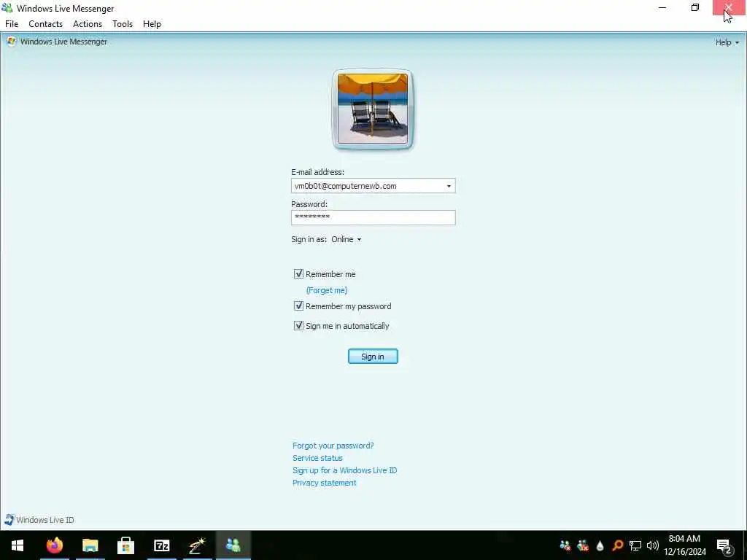Click Sign up for a Windows Live ID
The width and height of the screenshot is (747, 560).
344,470
